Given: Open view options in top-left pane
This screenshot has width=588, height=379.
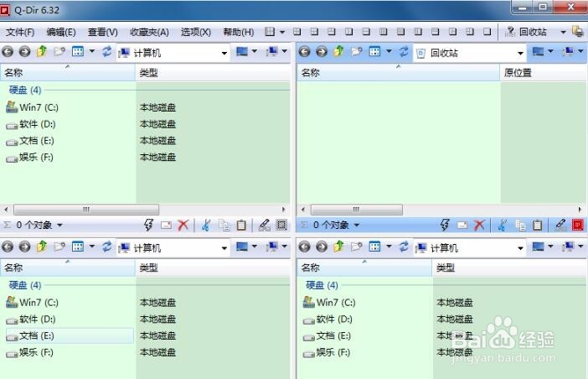Looking at the screenshot, I should 78,51.
